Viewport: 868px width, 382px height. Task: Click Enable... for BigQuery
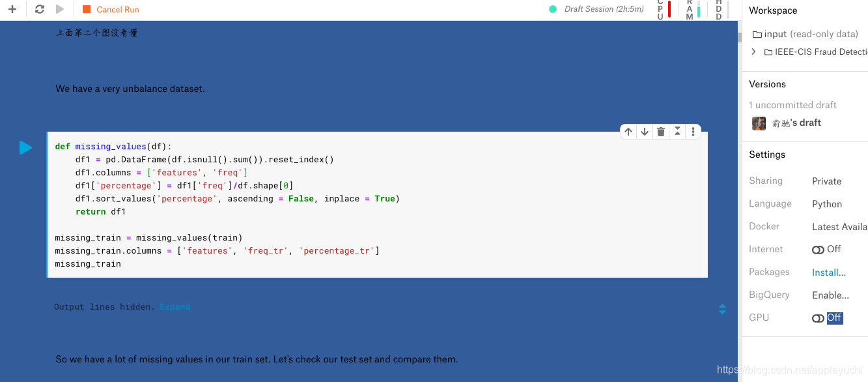pos(830,295)
